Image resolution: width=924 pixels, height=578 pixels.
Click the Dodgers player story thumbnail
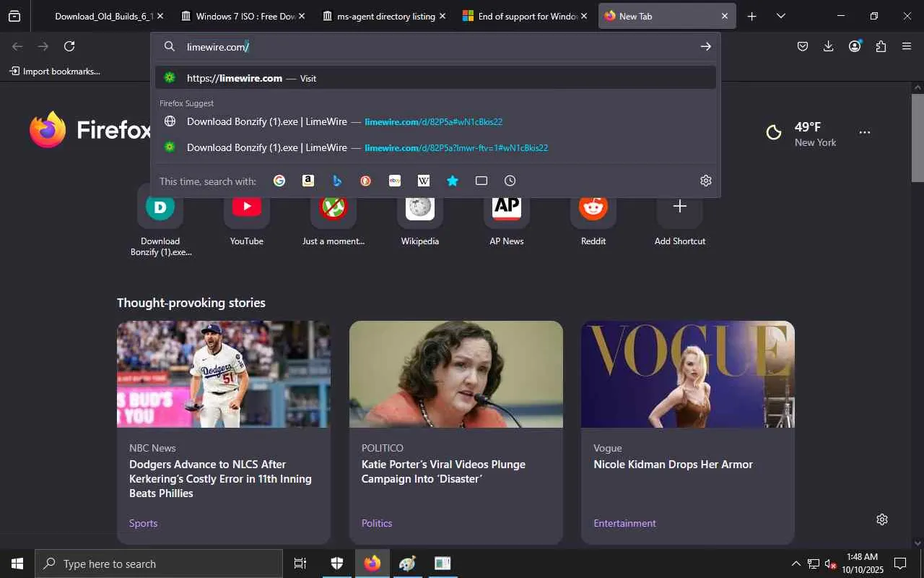(224, 374)
